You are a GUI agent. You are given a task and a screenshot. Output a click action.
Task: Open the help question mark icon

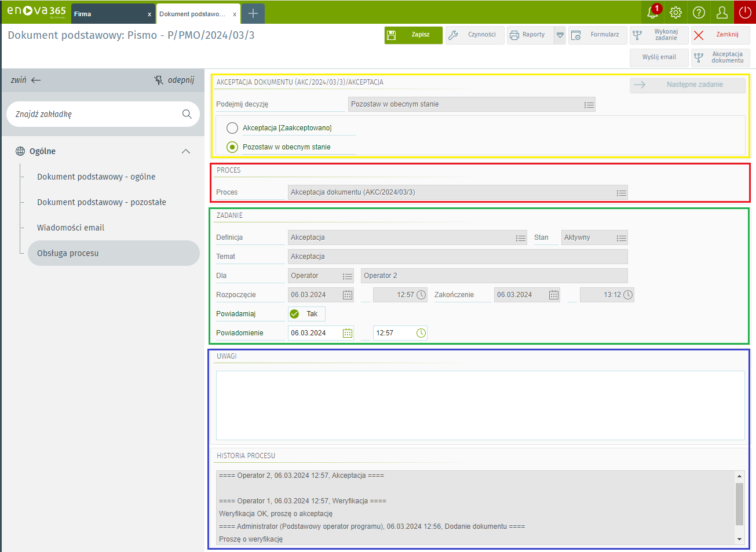coord(699,12)
